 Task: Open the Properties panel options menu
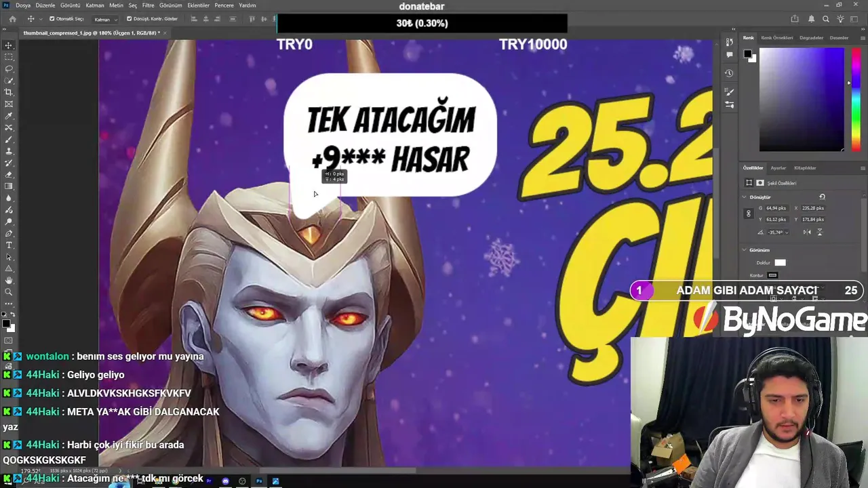[x=863, y=168]
